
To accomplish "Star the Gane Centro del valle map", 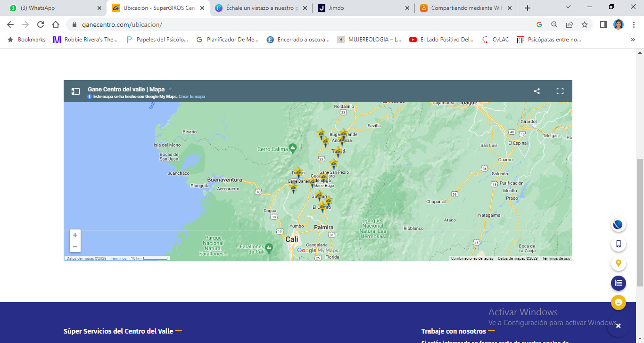I will [170, 89].
